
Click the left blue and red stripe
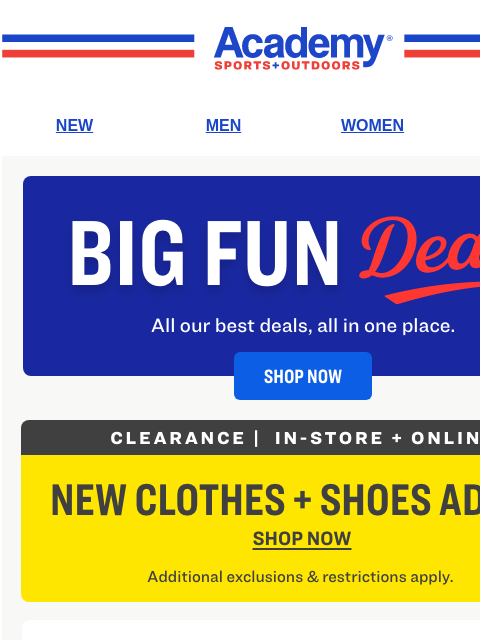tap(98, 46)
